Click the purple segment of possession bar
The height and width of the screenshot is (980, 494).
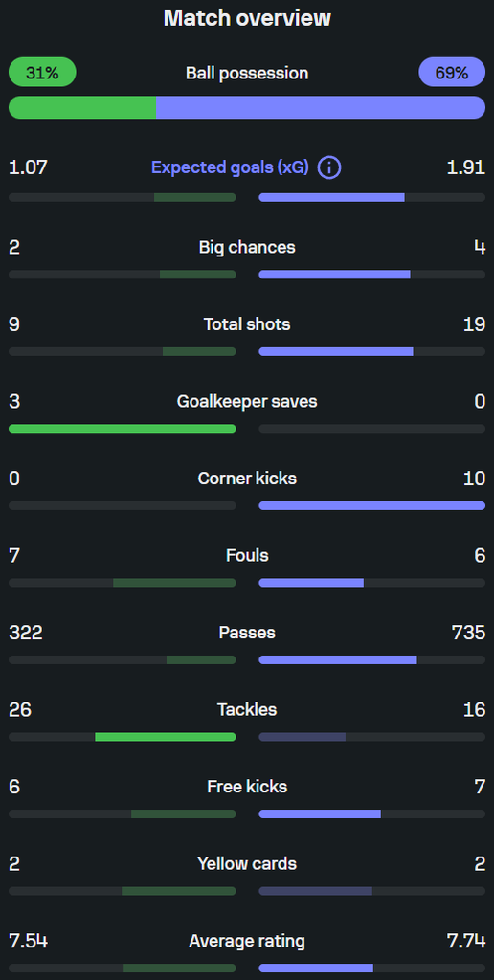321,107
